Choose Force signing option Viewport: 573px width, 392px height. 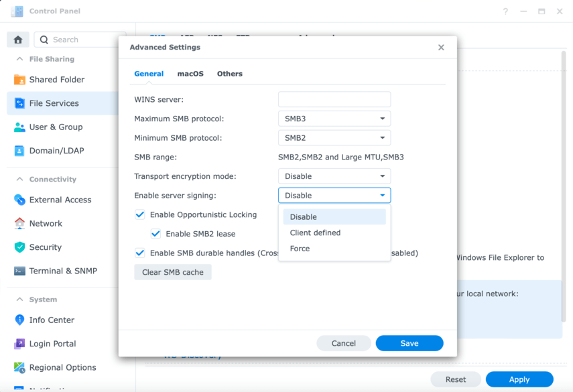point(334,249)
